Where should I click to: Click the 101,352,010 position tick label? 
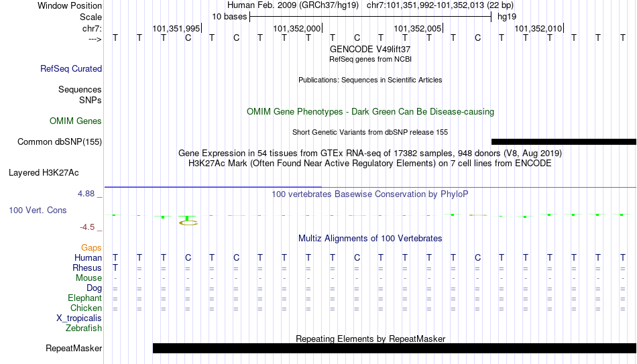tap(538, 28)
